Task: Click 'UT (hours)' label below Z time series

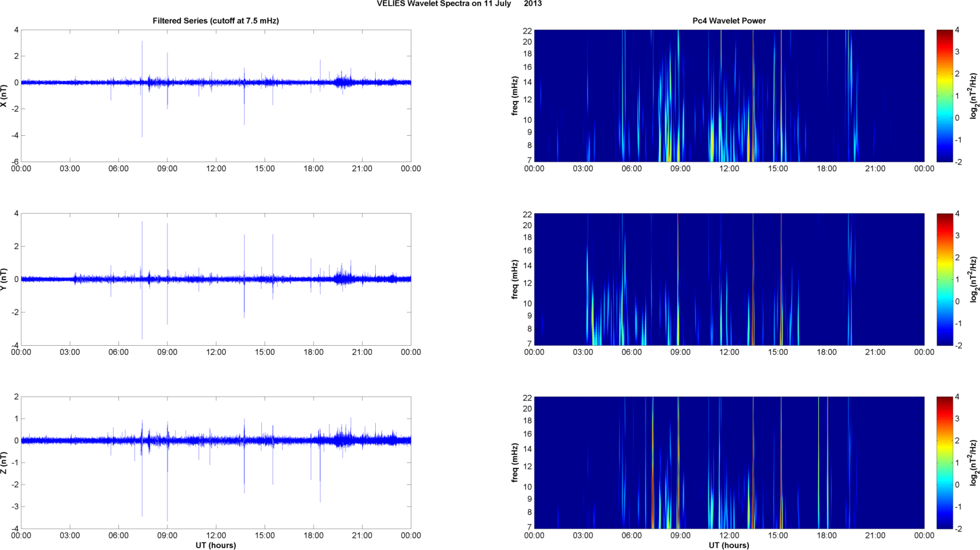Action: 215,545
